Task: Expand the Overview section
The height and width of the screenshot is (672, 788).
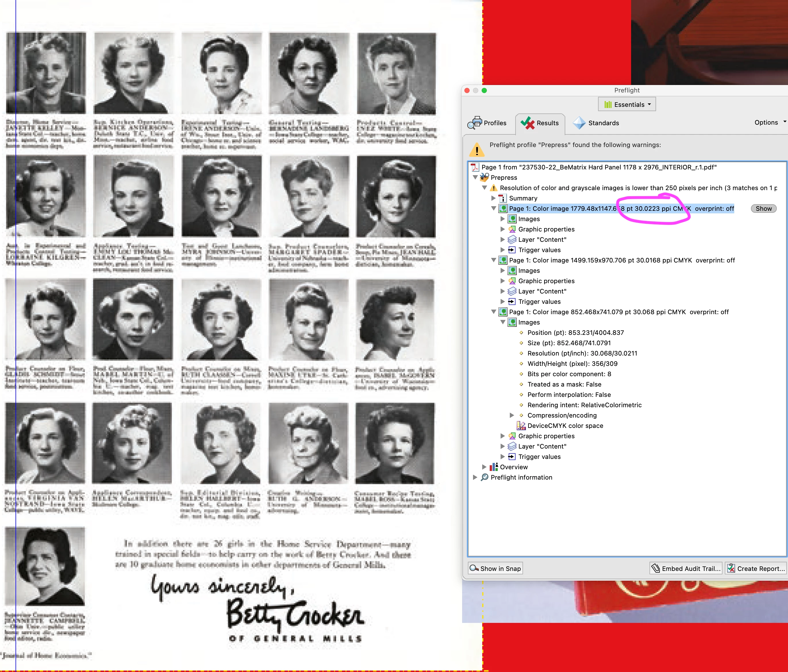Action: pos(484,467)
